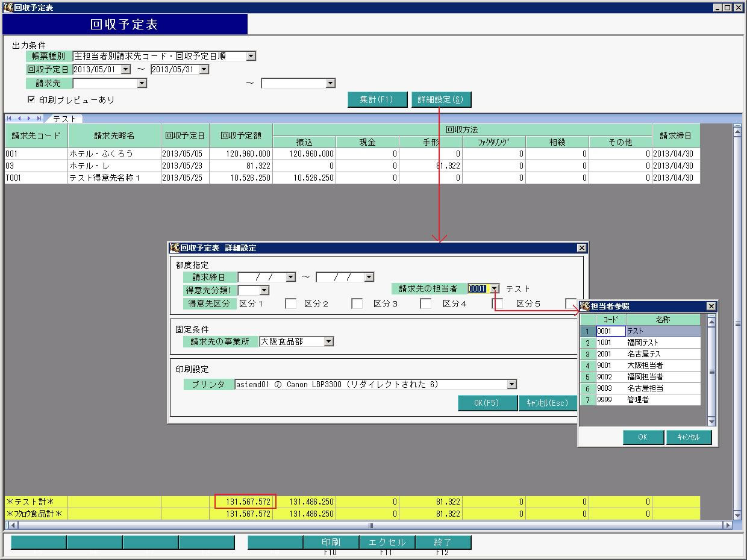The image size is (747, 560).
Task: Export with エクセル F11 button
Action: click(387, 543)
